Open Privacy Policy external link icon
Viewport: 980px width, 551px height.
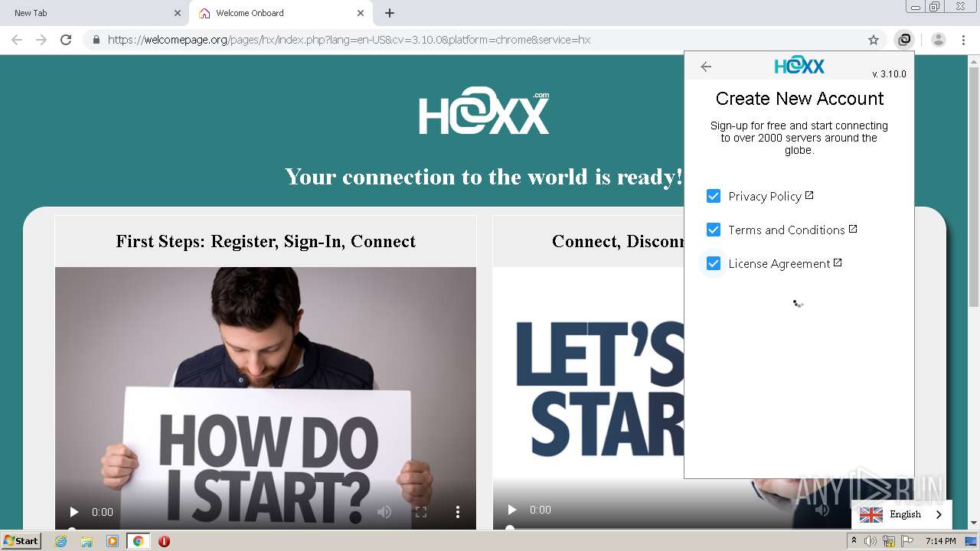click(x=809, y=195)
